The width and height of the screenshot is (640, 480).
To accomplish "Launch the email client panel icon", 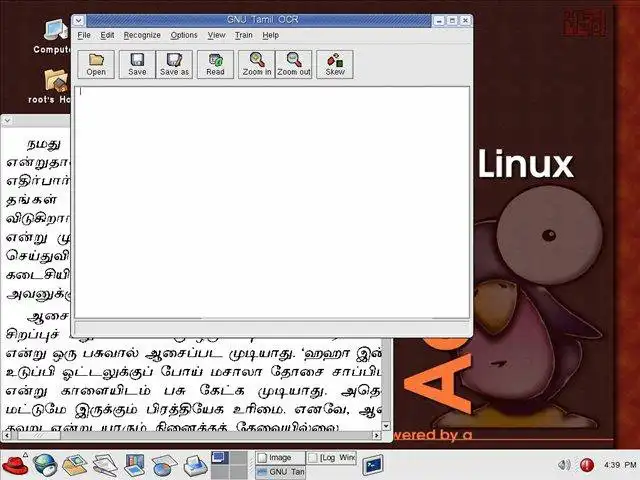I will [75, 465].
